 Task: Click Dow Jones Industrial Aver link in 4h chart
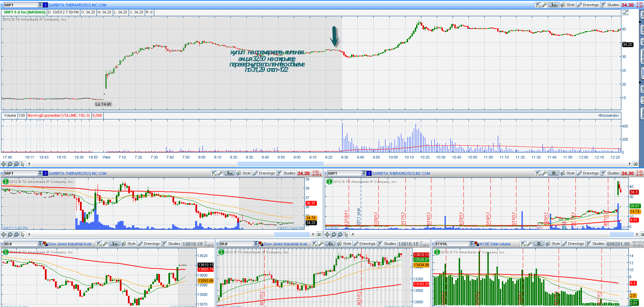coord(287,244)
